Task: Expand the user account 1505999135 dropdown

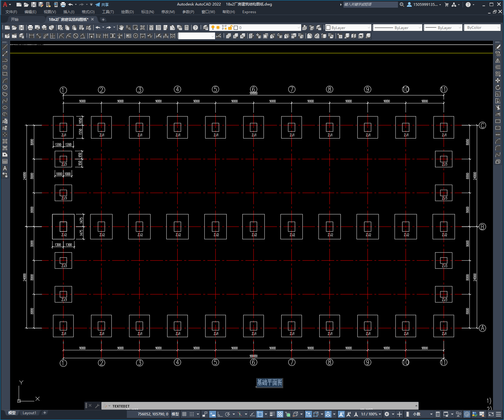Action: coord(424,5)
